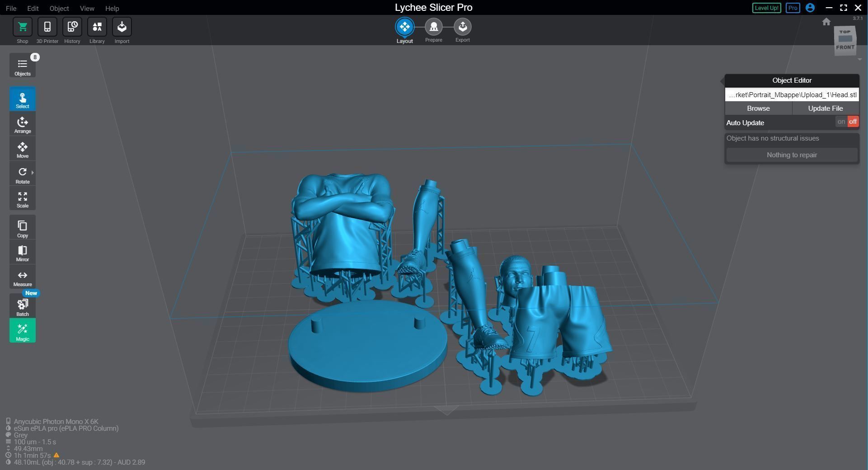Image resolution: width=868 pixels, height=470 pixels.
Task: Click the Object Editor panel title
Action: tap(792, 80)
